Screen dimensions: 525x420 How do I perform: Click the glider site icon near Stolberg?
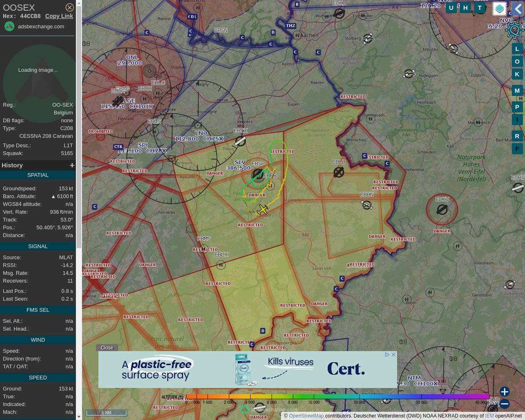pos(368,38)
